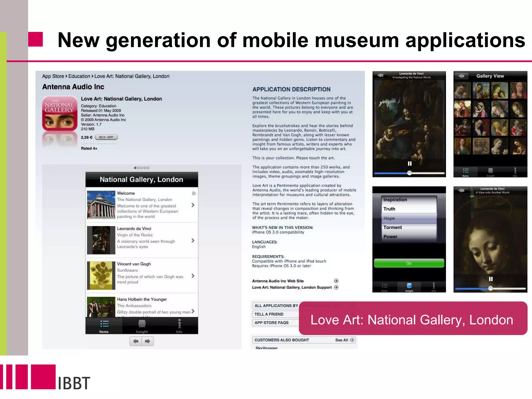Select Items tab below Go button
Viewport: 532px width, 399px height.
(x=384, y=287)
